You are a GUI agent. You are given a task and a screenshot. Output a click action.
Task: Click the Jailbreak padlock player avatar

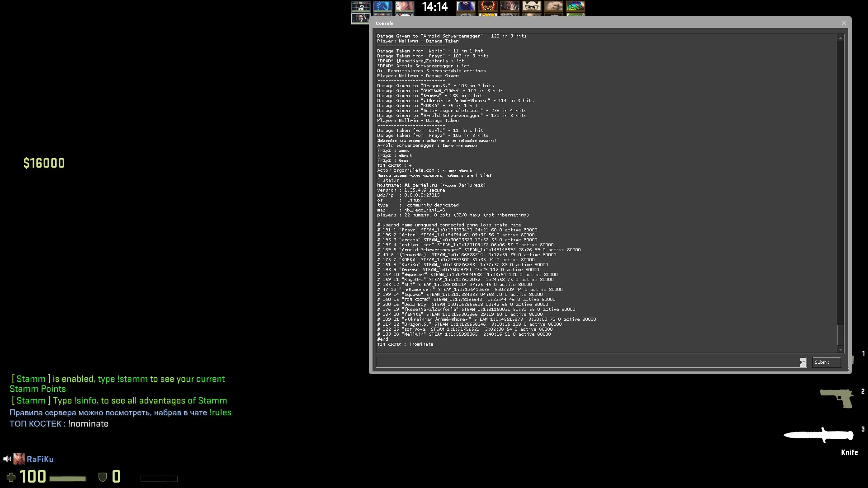pos(361,6)
